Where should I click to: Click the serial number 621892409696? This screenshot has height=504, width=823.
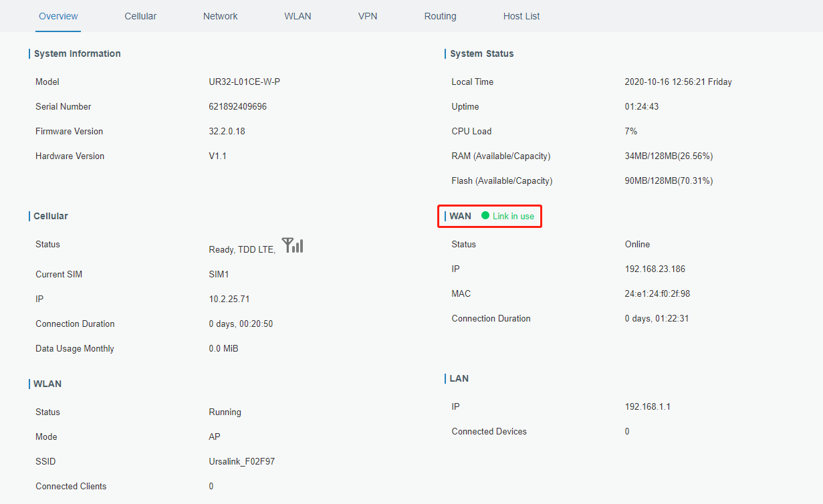pyautogui.click(x=237, y=106)
